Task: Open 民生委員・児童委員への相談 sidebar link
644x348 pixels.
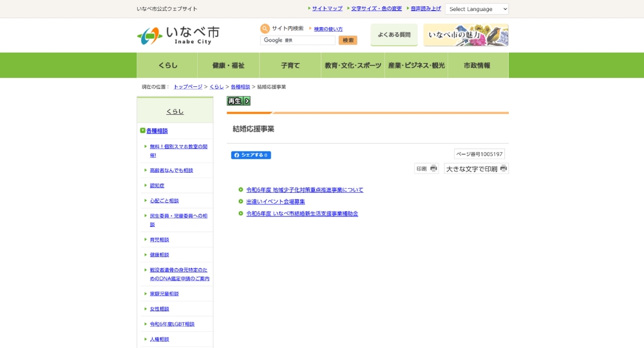Action: pyautogui.click(x=178, y=220)
